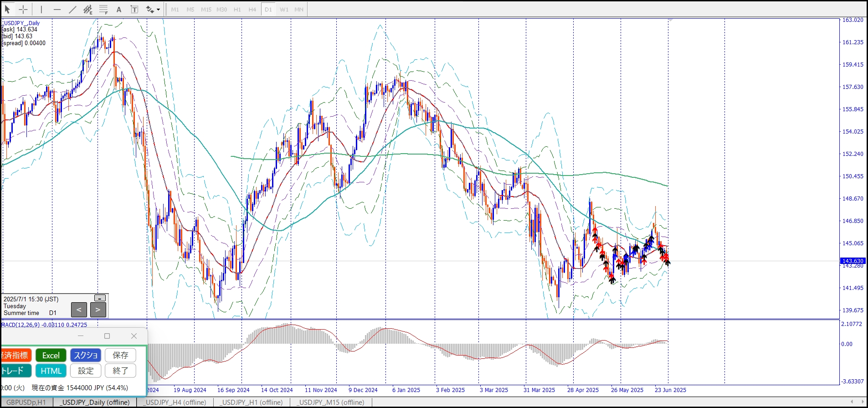Screen dimensions: 868x408
Task: Pick the vertical line drawing tool
Action: pos(41,9)
